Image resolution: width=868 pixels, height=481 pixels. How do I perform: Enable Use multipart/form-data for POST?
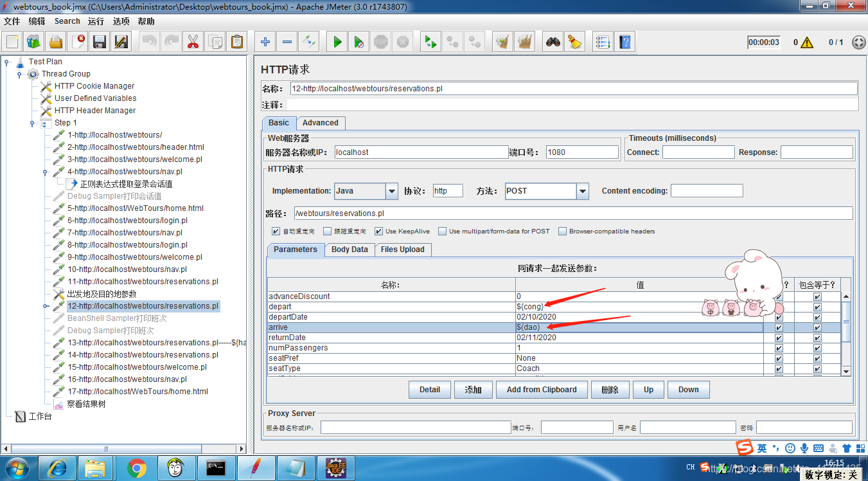point(443,231)
